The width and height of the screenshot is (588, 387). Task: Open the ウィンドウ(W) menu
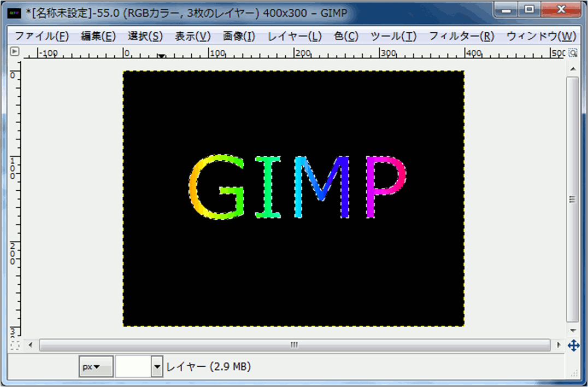541,36
